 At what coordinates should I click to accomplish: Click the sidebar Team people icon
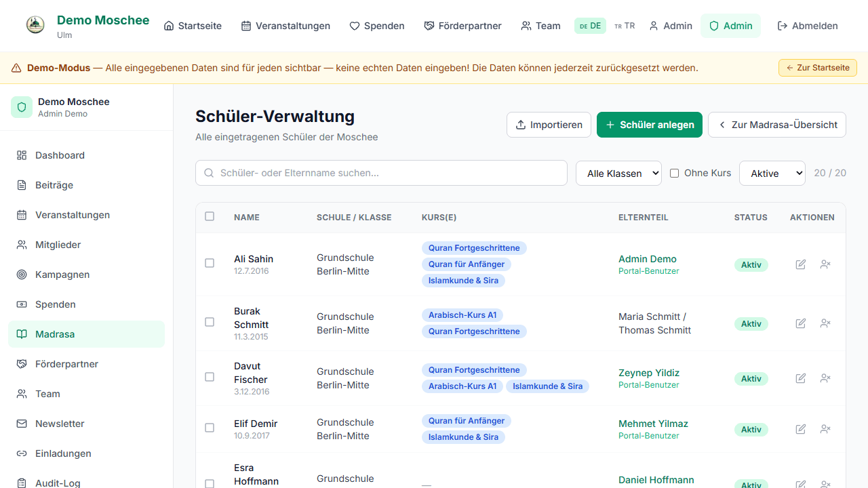[x=22, y=394]
